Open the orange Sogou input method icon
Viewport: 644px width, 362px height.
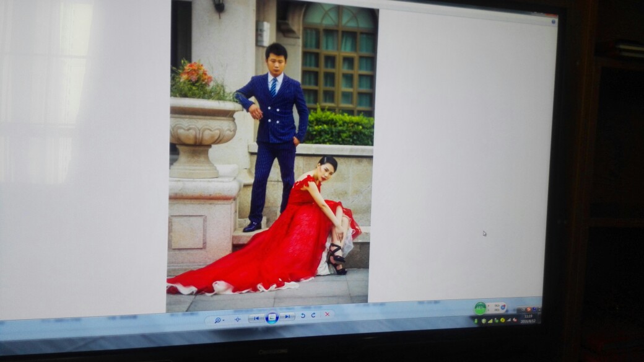click(529, 309)
